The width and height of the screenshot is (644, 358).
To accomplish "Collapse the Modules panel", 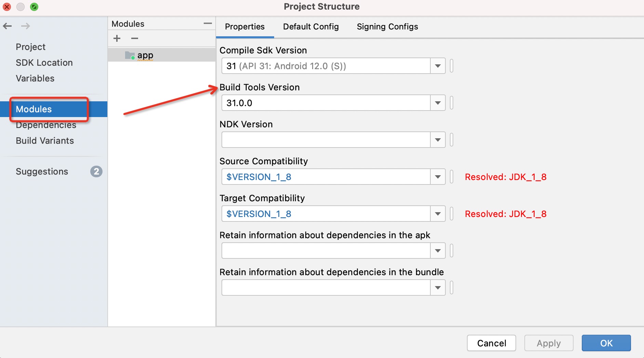I will 207,24.
